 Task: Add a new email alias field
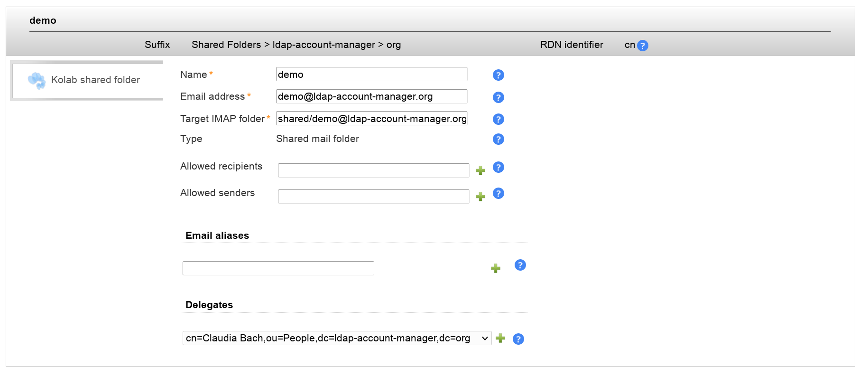[496, 268]
